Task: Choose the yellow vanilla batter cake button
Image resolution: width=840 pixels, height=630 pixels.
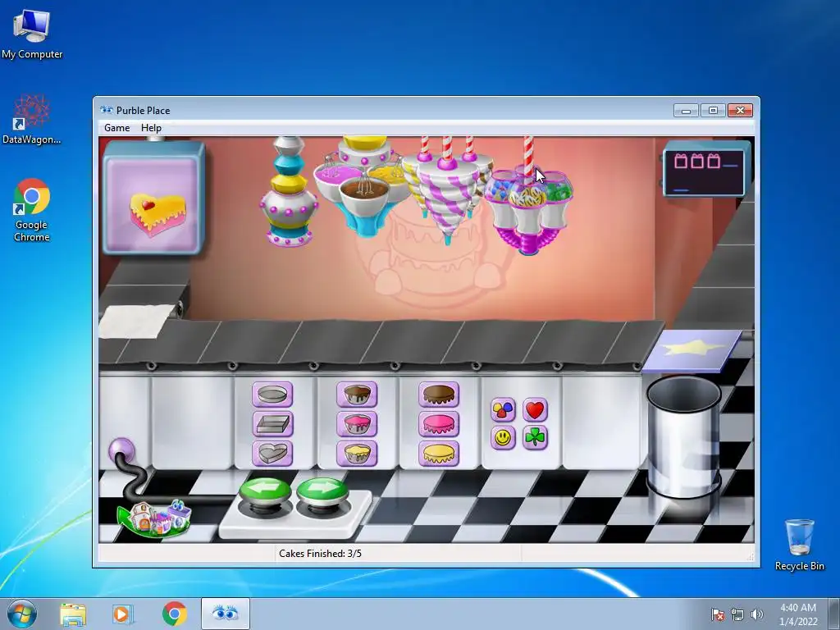Action: (x=357, y=453)
